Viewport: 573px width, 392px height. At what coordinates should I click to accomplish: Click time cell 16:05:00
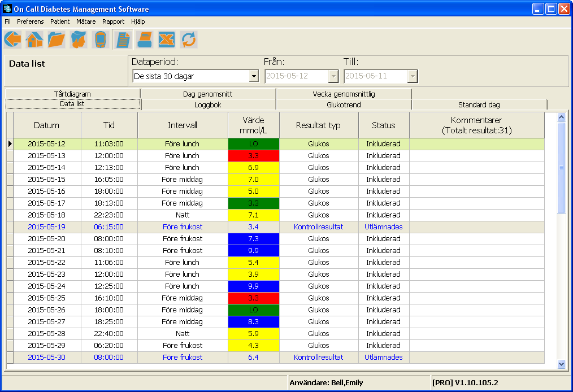pos(109,180)
